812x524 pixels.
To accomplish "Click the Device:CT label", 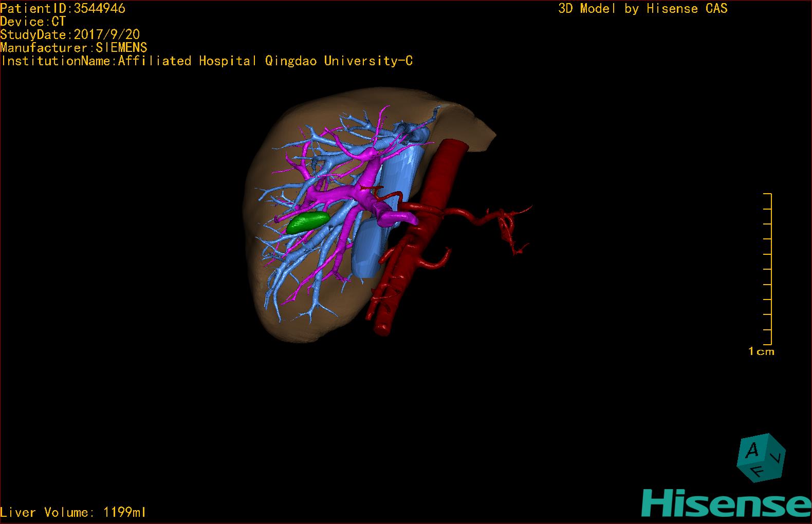I will pos(33,22).
